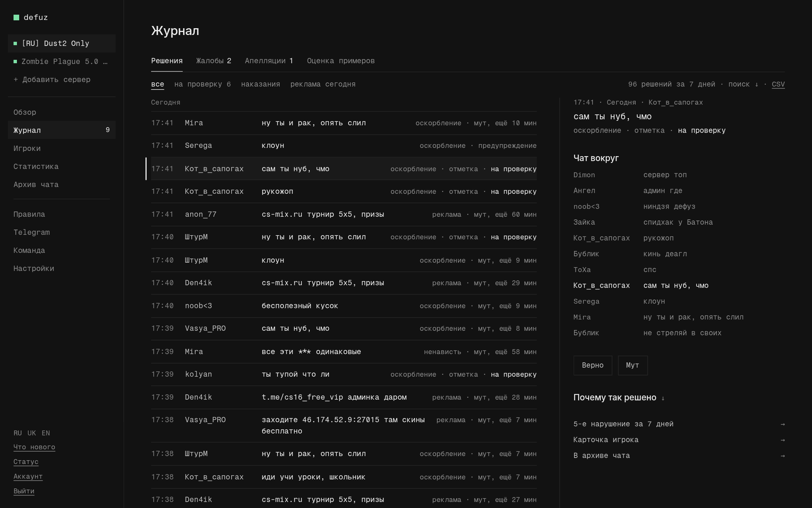Select Кот_в_сапогах рукожоп log row

pyautogui.click(x=344, y=192)
